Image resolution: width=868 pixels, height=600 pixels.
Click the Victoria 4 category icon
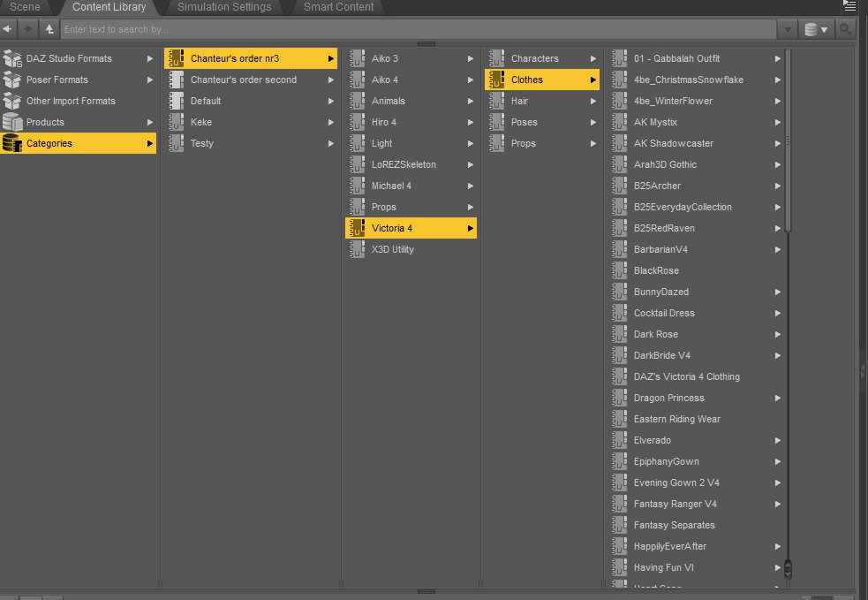357,228
